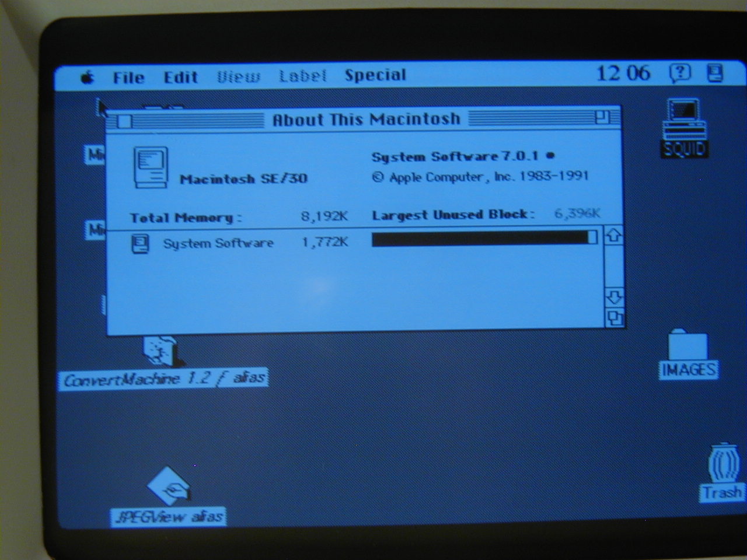Close the About This Macintosh window
This screenshot has height=560, width=747.
[x=124, y=121]
